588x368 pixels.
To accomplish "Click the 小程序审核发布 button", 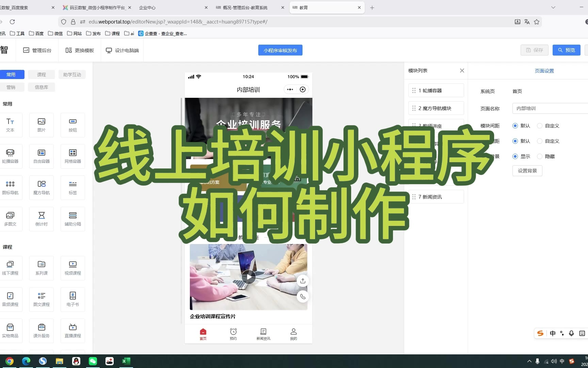I will pos(280,50).
